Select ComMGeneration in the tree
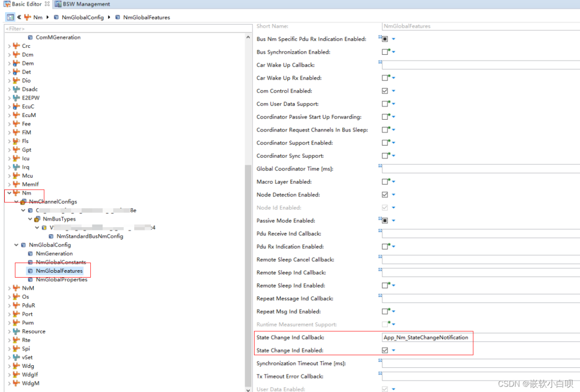 point(58,38)
